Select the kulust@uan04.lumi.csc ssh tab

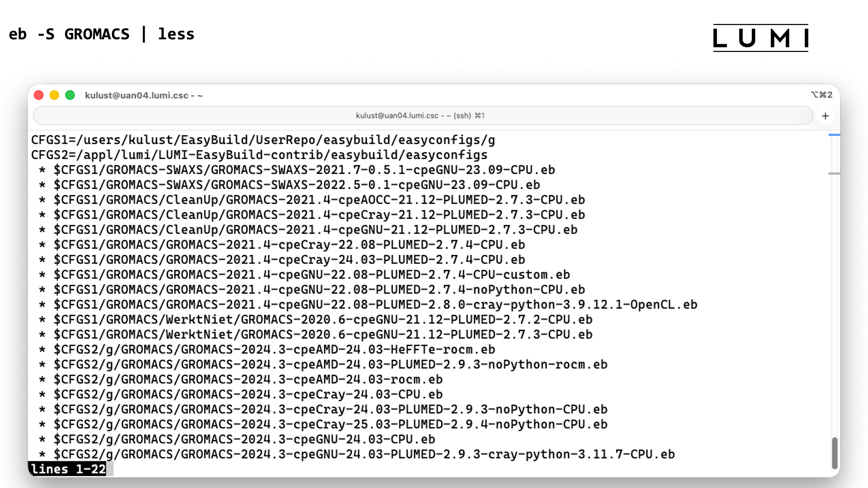click(420, 116)
